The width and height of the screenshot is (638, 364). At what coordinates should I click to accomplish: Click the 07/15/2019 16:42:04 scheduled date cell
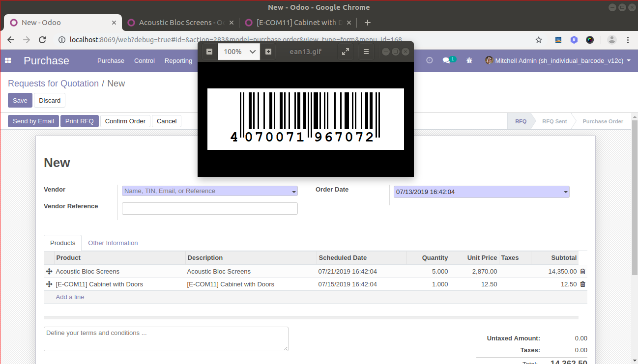click(362, 284)
